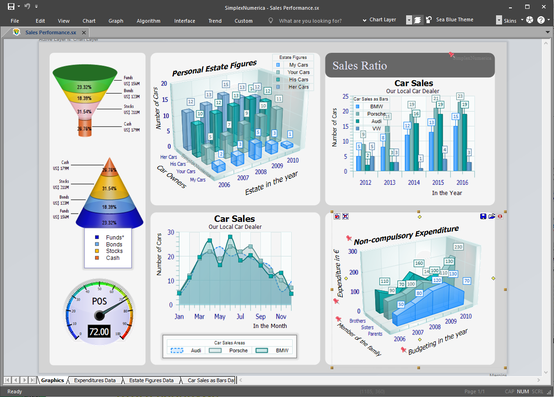This screenshot has width=554, height=397.
Task: Open the help question mark icon
Action: pos(541,20)
